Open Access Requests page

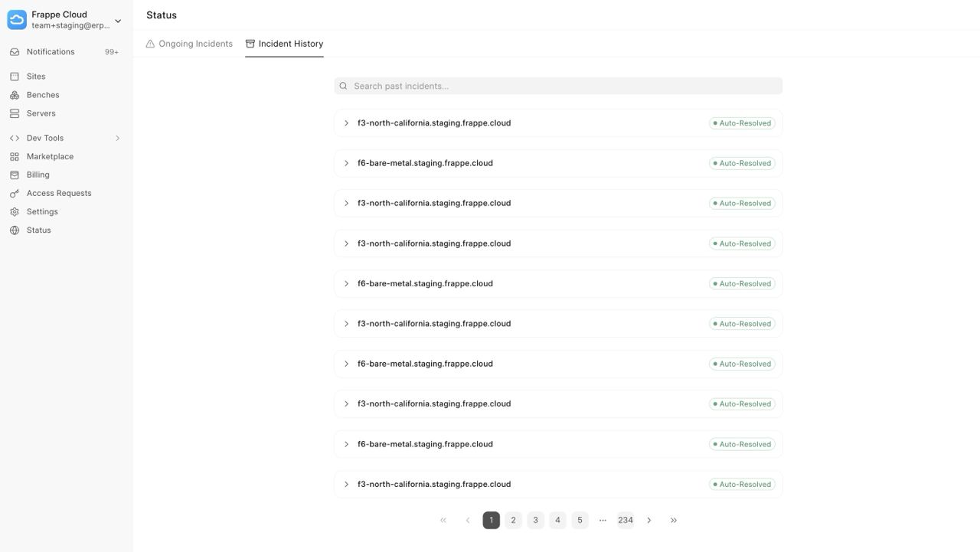tap(59, 193)
